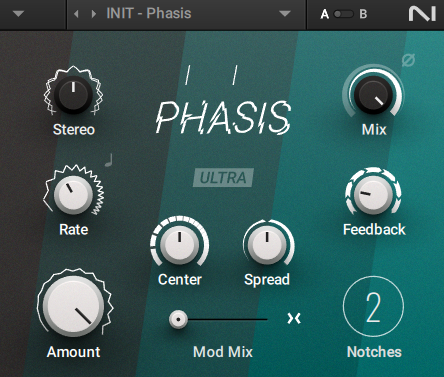Screen dimensions: 444x377
Task: Click the Stereo knob
Action: [73, 94]
